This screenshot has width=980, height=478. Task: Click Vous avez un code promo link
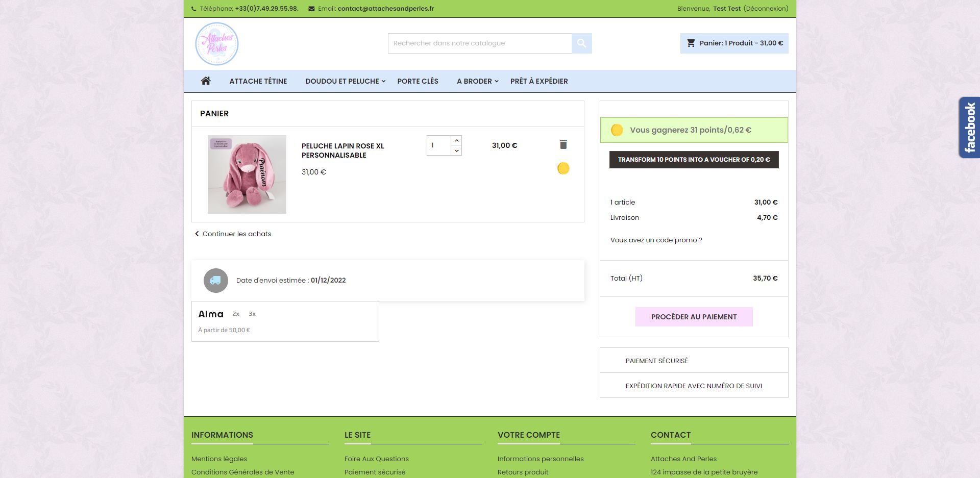(x=656, y=240)
